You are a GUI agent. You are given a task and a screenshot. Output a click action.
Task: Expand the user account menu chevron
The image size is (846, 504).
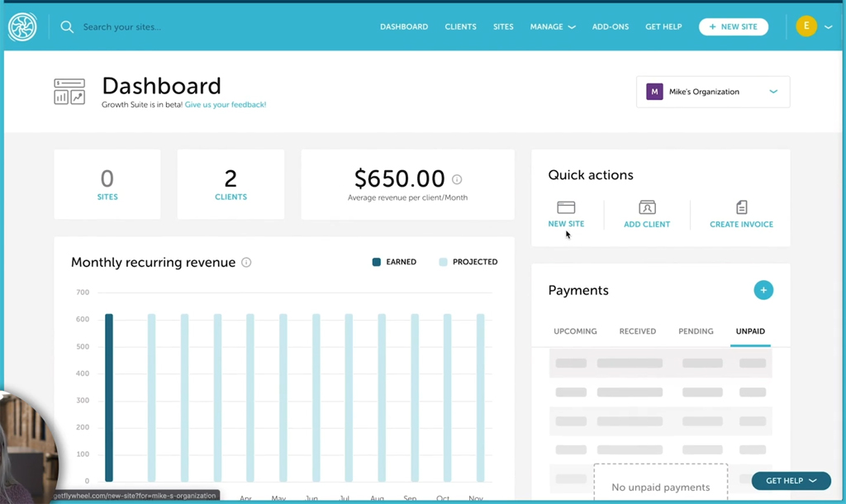pyautogui.click(x=828, y=27)
